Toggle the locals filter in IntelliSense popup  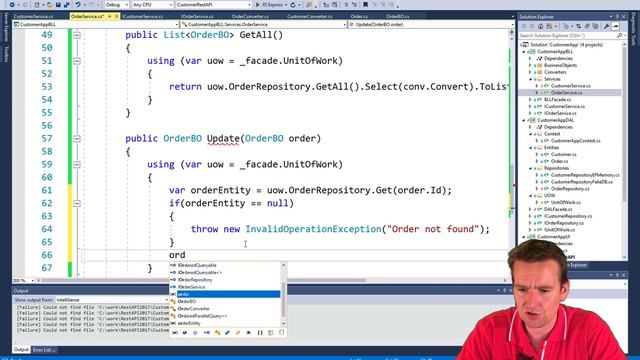coord(175,333)
